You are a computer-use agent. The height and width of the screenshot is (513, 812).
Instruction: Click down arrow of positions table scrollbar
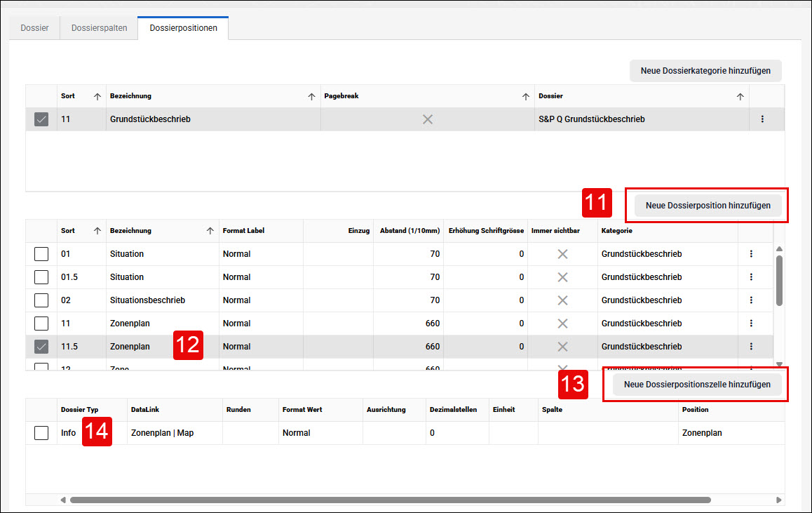point(779,364)
